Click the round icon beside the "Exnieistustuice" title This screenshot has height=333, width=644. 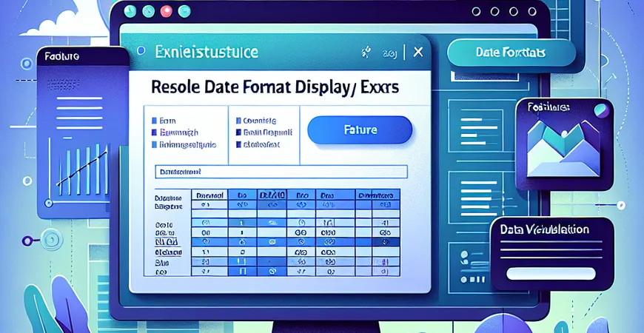point(142,51)
